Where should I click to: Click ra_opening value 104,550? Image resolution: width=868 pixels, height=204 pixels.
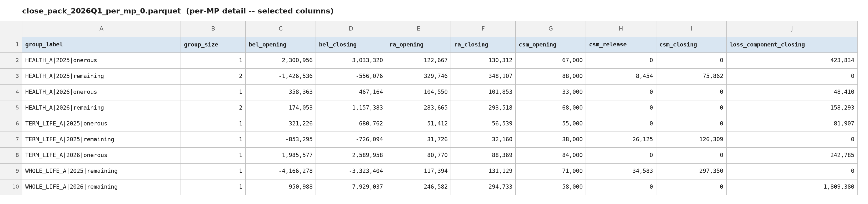(x=418, y=93)
